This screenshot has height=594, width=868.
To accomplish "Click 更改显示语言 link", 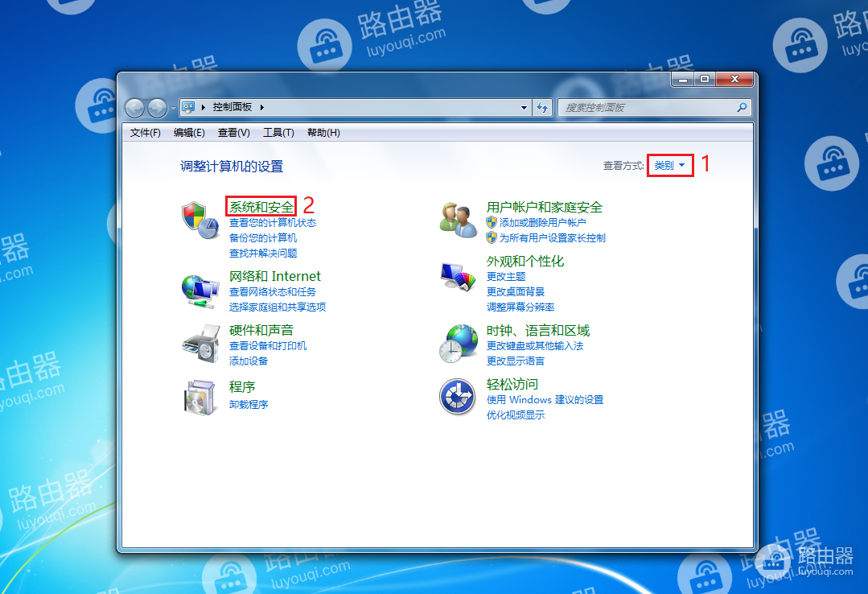I will (516, 361).
